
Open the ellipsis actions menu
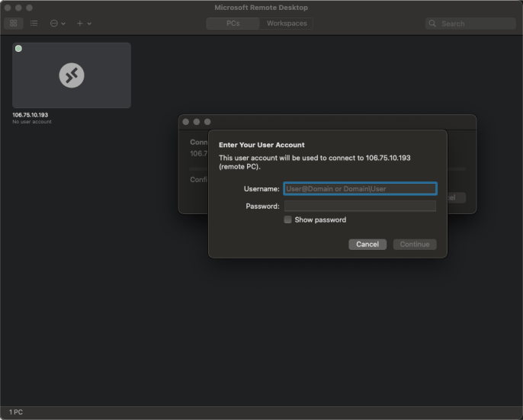coord(57,24)
